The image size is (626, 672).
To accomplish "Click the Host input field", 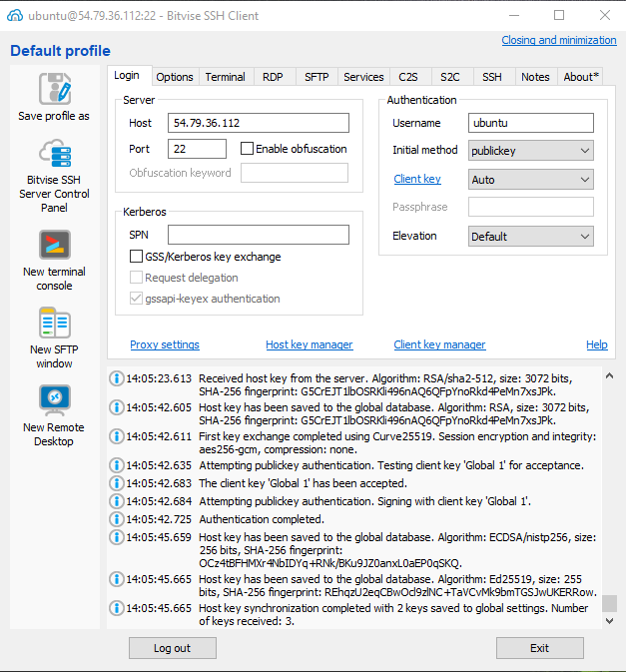I will 259,123.
